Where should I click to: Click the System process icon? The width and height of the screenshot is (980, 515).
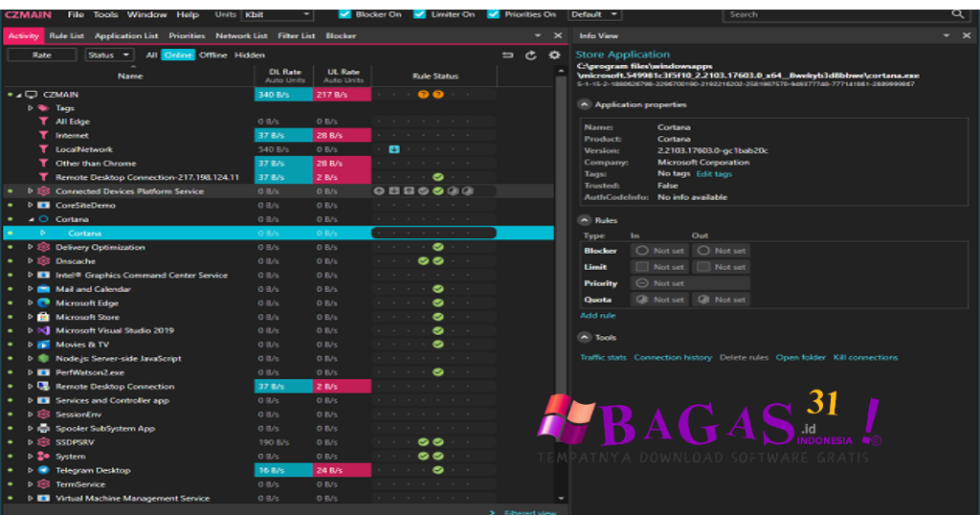pos(43,457)
